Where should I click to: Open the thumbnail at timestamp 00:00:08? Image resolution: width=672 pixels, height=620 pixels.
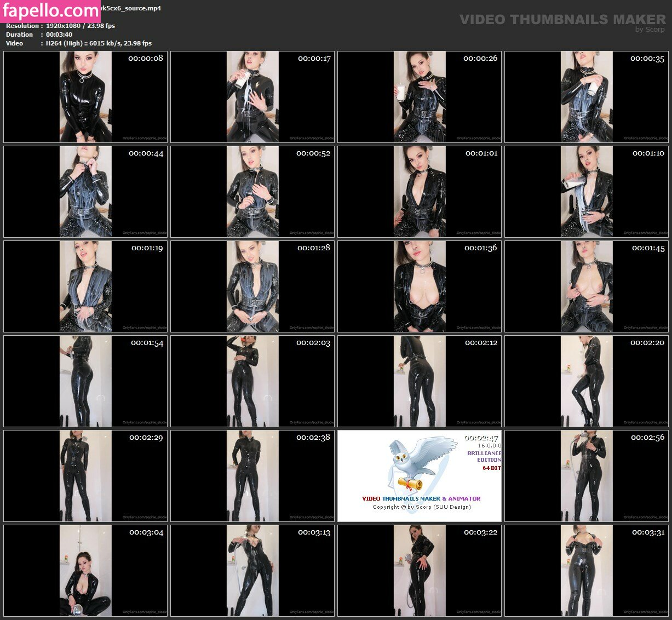[85, 97]
